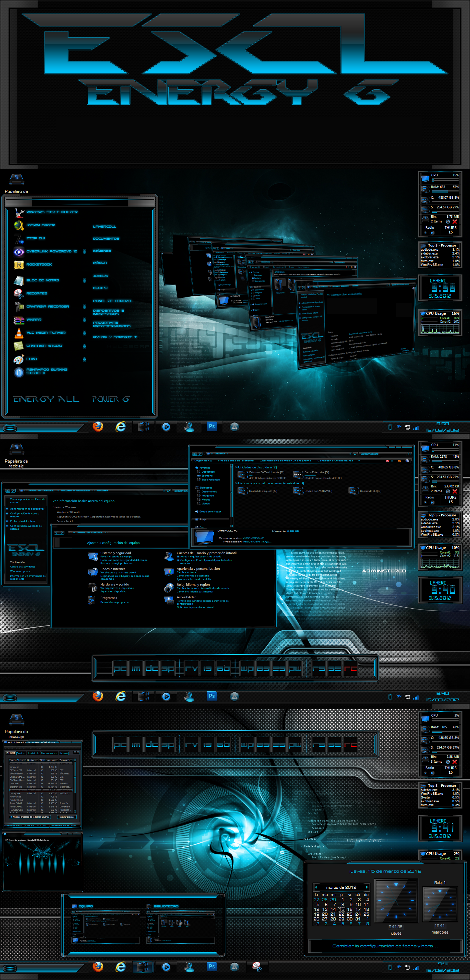Select Descargas in the Explorer navigation pane
470x980 pixels.
(208, 472)
